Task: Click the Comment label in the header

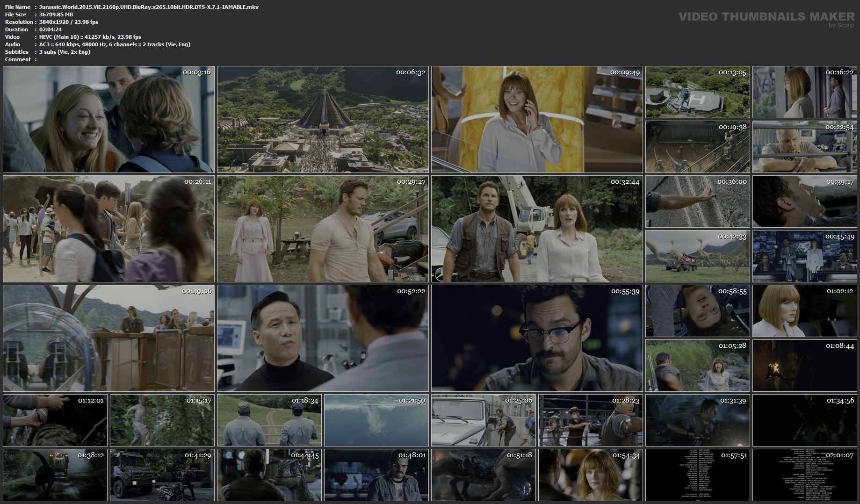Action: point(18,59)
